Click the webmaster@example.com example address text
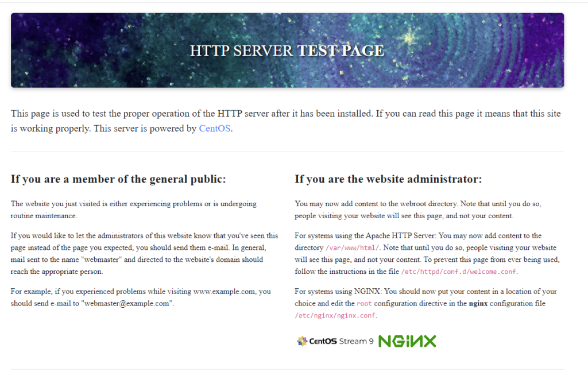The image size is (588, 383). click(128, 304)
